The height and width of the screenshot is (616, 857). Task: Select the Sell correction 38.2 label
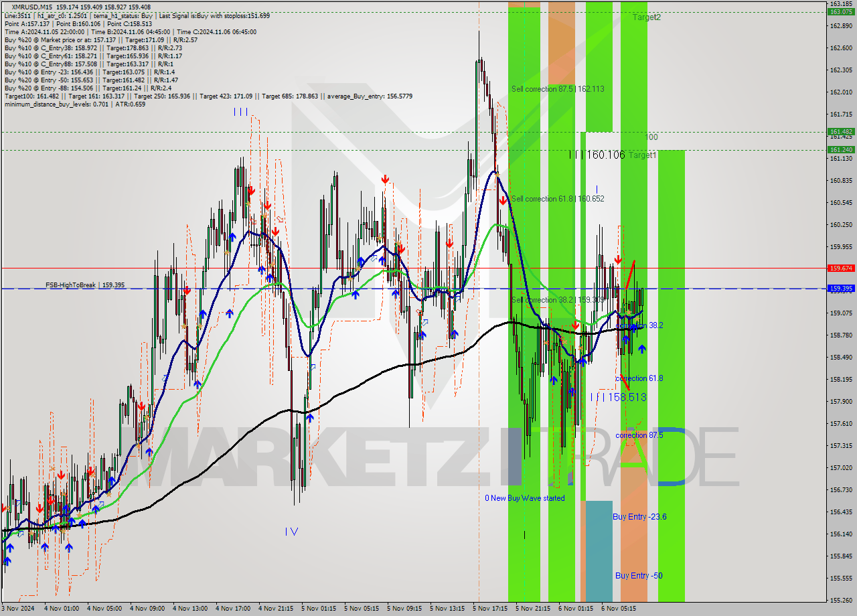pos(558,300)
